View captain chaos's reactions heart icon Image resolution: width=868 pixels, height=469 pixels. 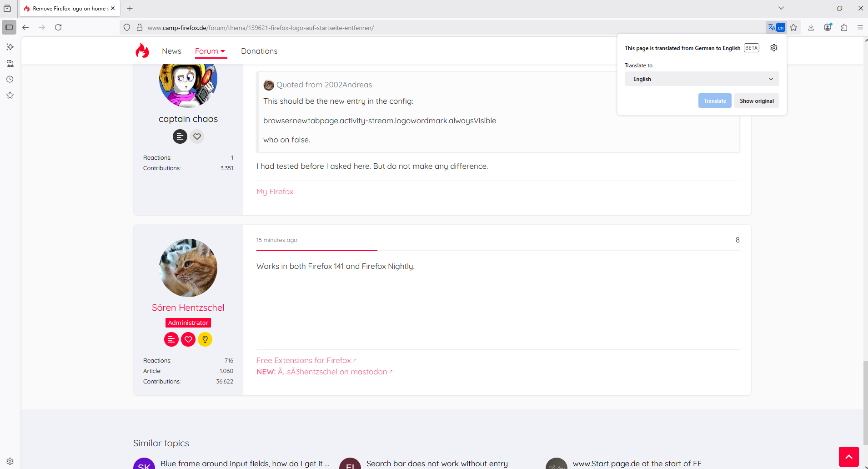(197, 136)
